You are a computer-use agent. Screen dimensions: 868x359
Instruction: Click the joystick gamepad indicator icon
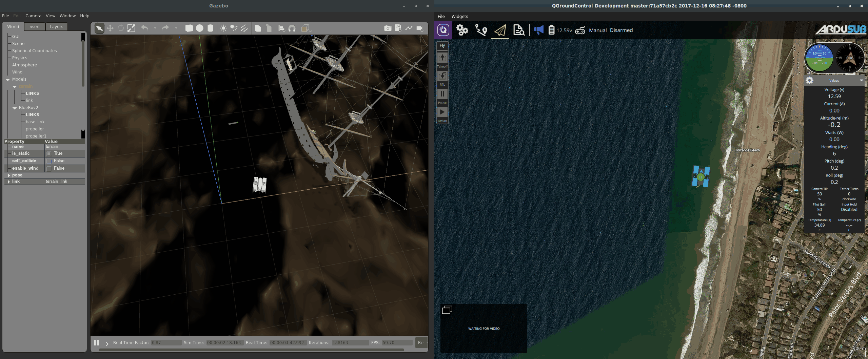pos(580,30)
